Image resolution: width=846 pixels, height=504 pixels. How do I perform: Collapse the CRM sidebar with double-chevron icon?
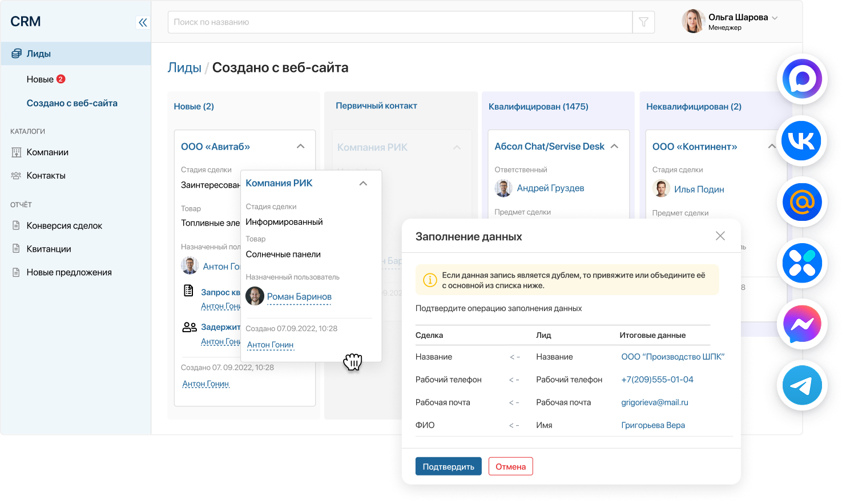pos(143,22)
